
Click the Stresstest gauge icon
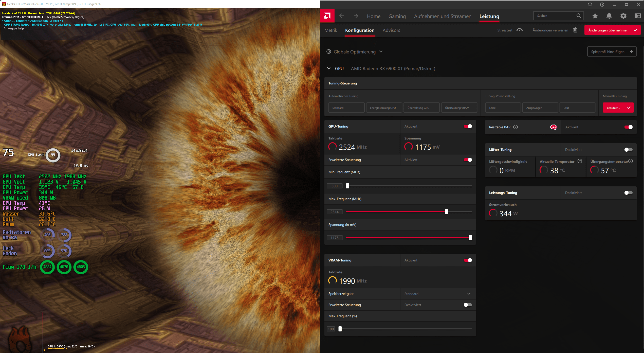(520, 30)
